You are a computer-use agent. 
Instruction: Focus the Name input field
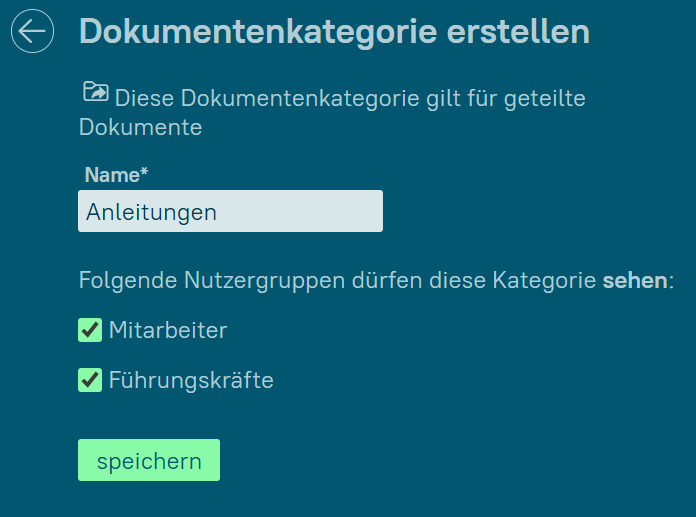click(x=230, y=212)
